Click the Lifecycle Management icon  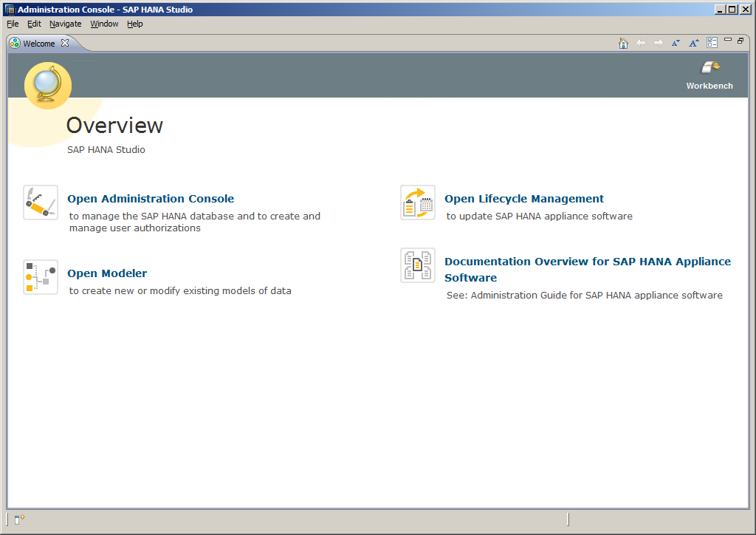418,202
